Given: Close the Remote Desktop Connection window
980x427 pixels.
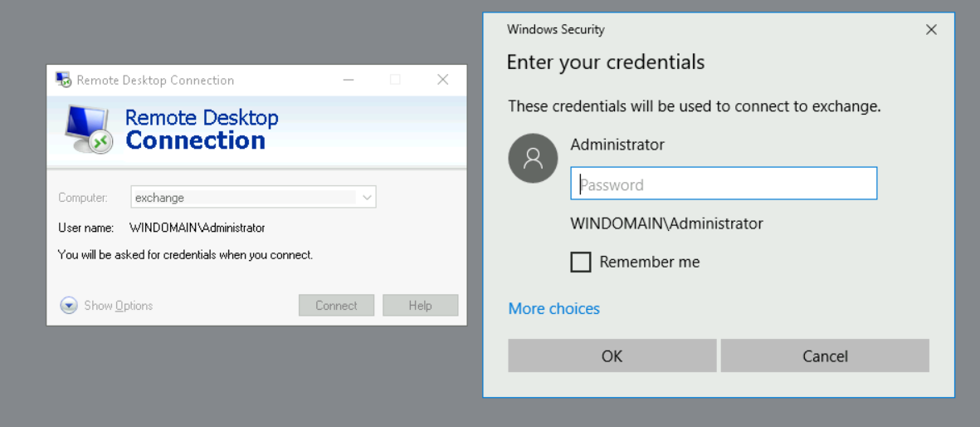Looking at the screenshot, I should tap(442, 80).
